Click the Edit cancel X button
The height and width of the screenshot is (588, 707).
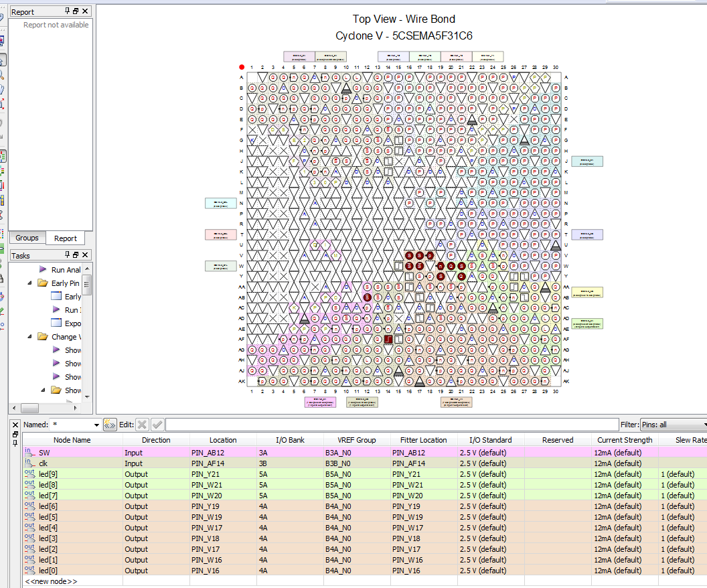point(142,425)
